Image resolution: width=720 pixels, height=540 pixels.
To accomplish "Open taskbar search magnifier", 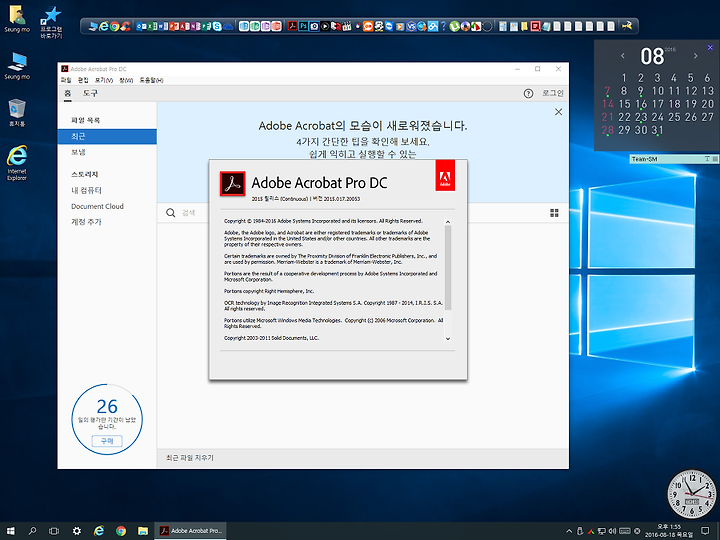I will click(x=32, y=531).
